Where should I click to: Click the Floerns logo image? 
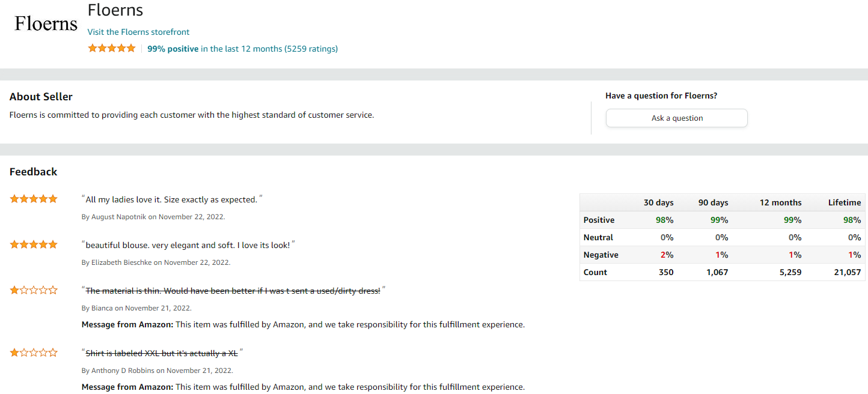coord(46,23)
